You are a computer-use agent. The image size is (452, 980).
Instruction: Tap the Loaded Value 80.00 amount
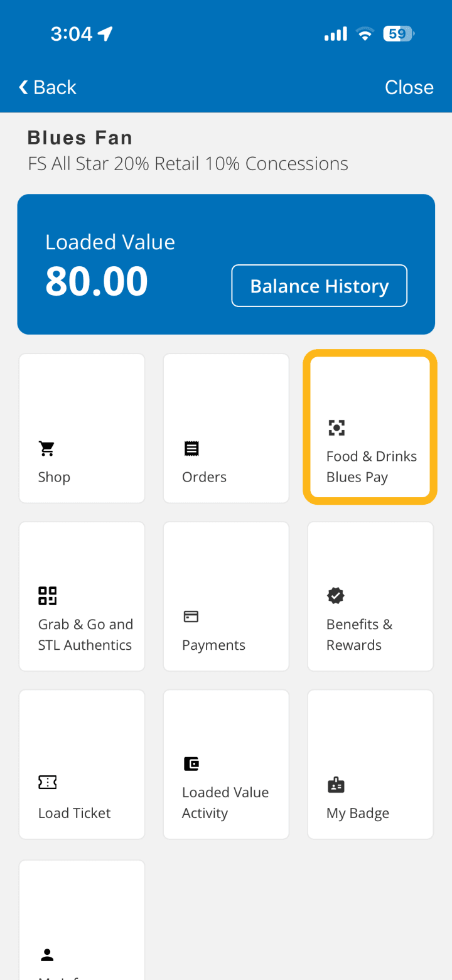(x=97, y=281)
